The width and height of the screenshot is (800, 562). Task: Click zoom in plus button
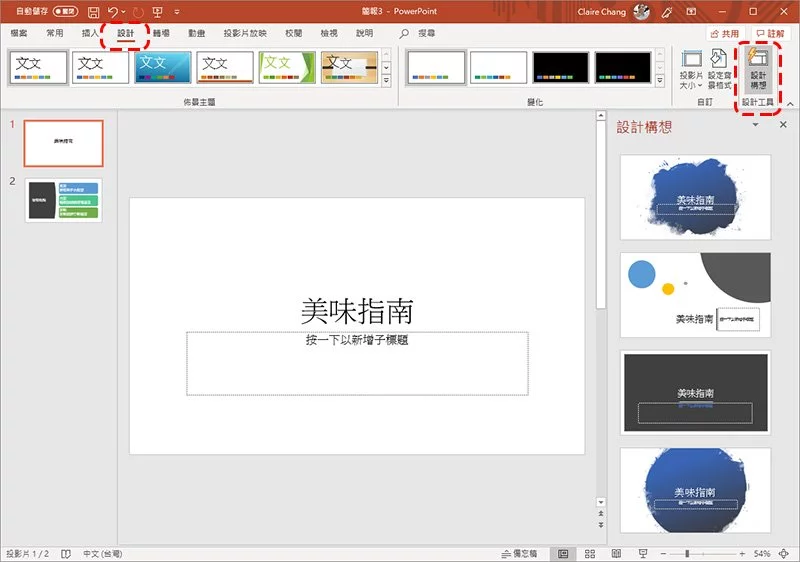pos(742,554)
